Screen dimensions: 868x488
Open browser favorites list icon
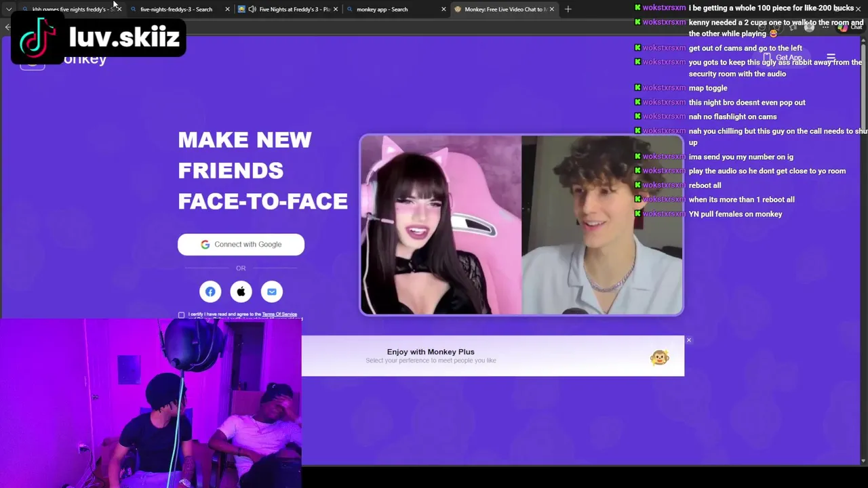coord(793,27)
